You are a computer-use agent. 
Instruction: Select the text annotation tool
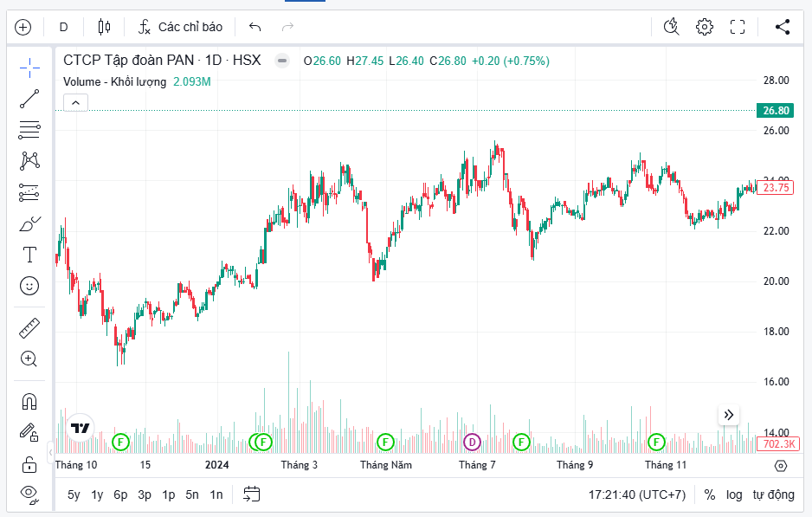pyautogui.click(x=29, y=255)
